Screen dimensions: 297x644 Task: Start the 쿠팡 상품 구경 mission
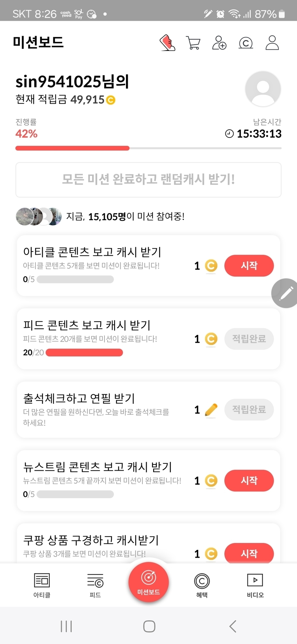click(x=249, y=553)
